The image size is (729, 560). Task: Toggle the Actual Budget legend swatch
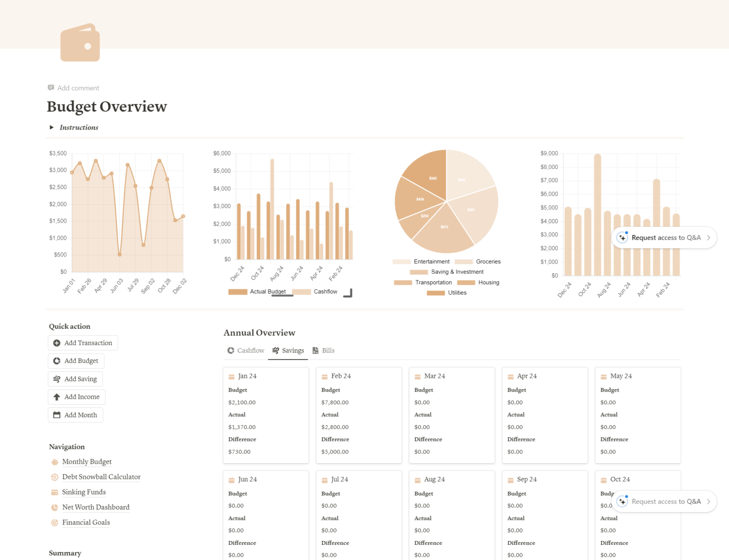point(238,292)
